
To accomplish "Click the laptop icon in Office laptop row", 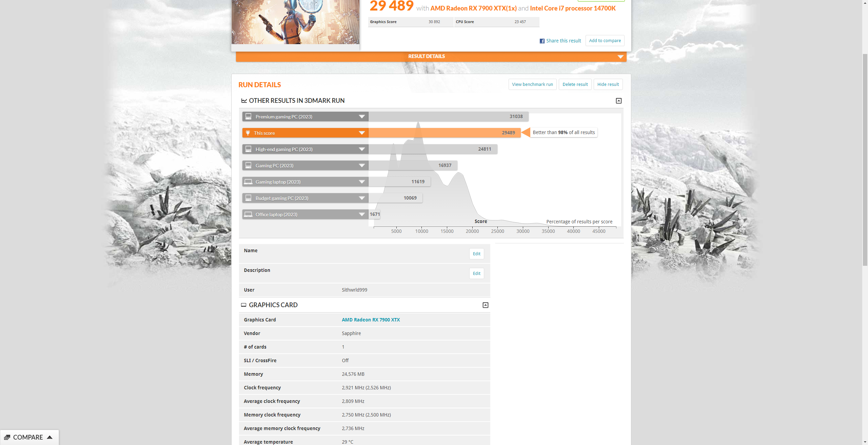I will tap(248, 215).
